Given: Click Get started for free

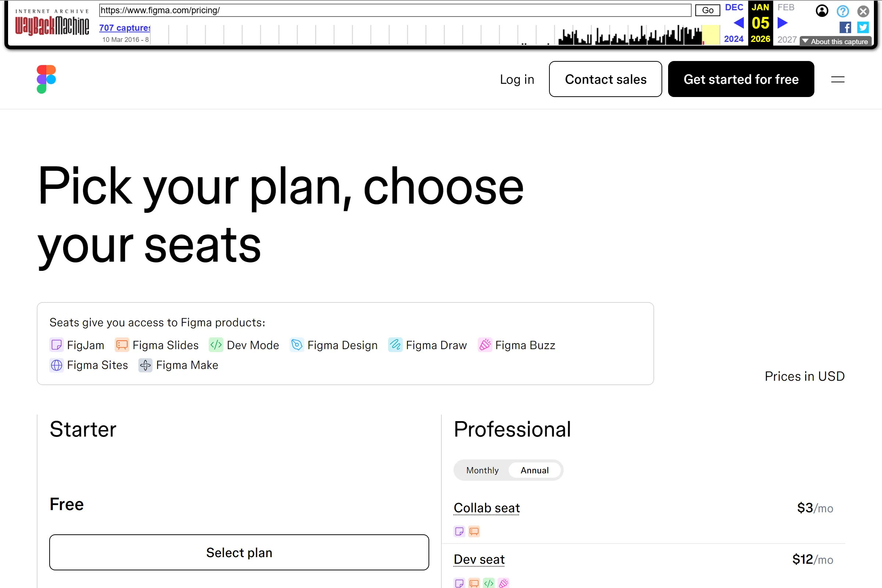Looking at the screenshot, I should pos(741,79).
